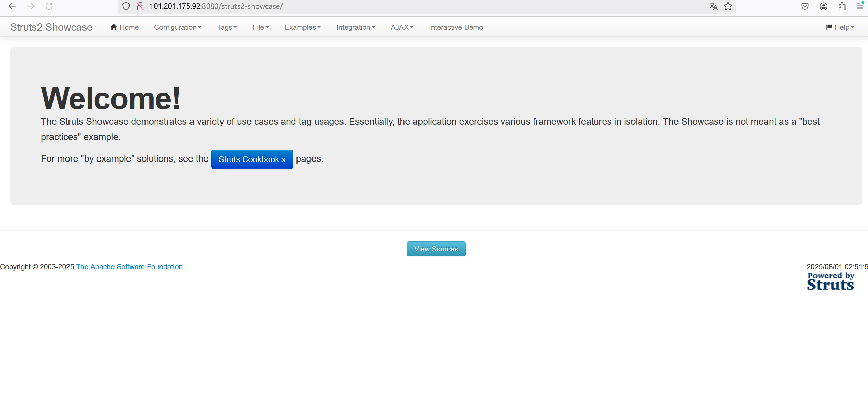
Task: Go to the Home nav item
Action: point(124,27)
